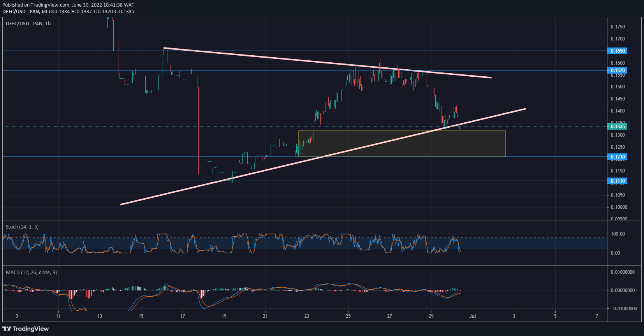Viewport: 644px width, 336px height.
Task: Select the yellow shaded demand zone rectangle
Action: [402, 144]
